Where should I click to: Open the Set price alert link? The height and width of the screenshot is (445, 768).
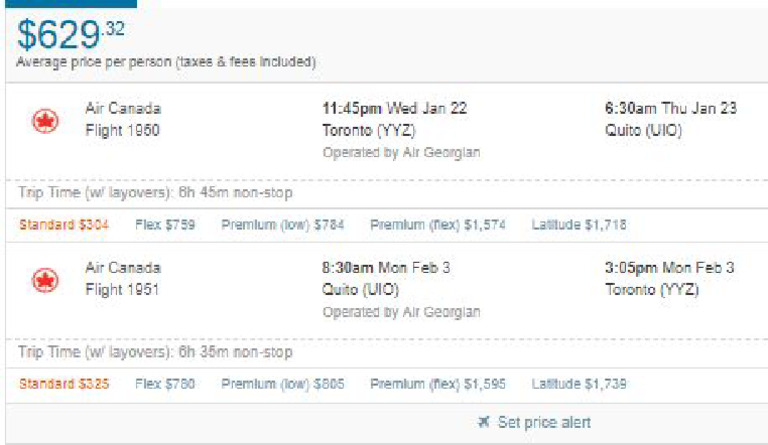[x=544, y=422]
